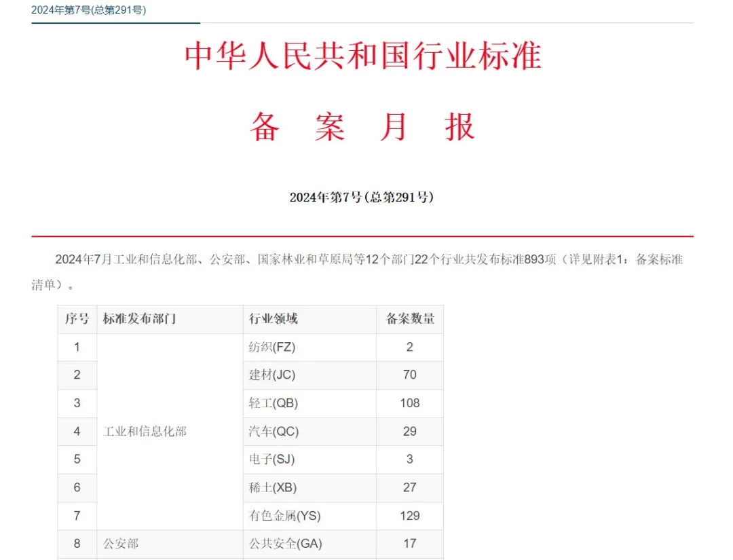733x560 pixels.
Task: Click the 建材(JC) industry cell
Action: (x=272, y=375)
